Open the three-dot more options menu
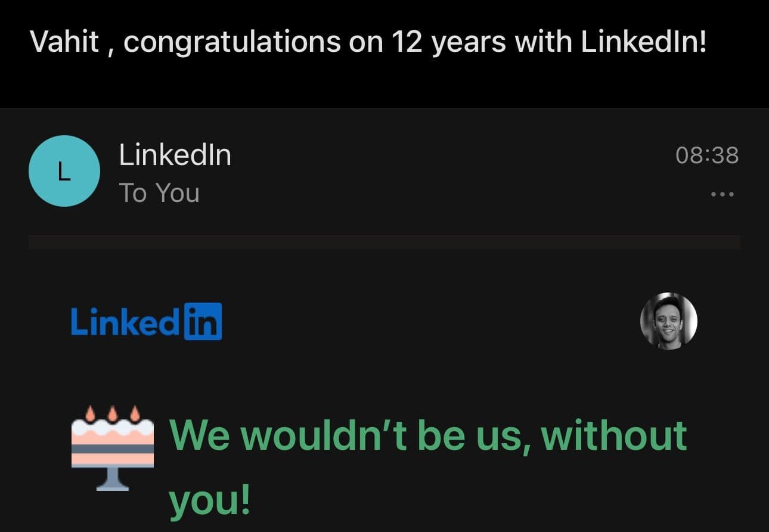 pyautogui.click(x=723, y=194)
